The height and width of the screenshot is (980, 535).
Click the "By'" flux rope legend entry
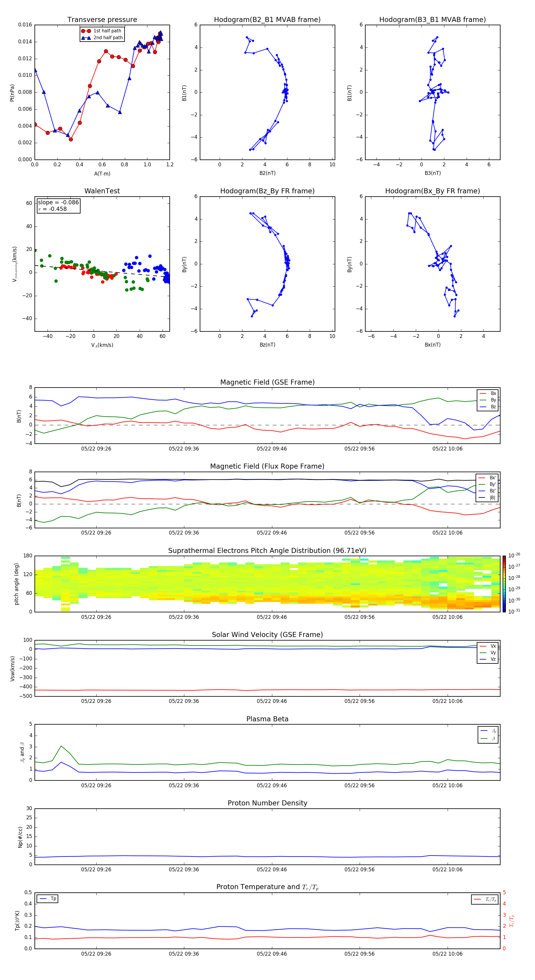click(487, 484)
